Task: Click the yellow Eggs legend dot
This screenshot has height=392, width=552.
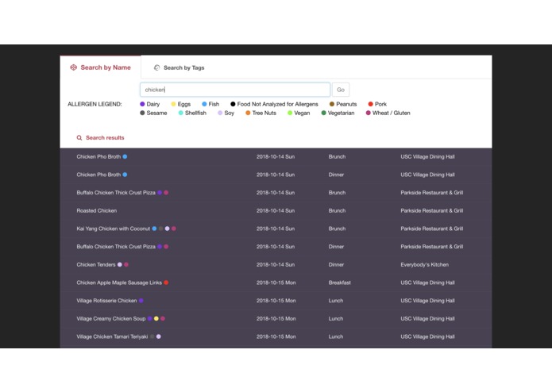Action: (x=173, y=104)
